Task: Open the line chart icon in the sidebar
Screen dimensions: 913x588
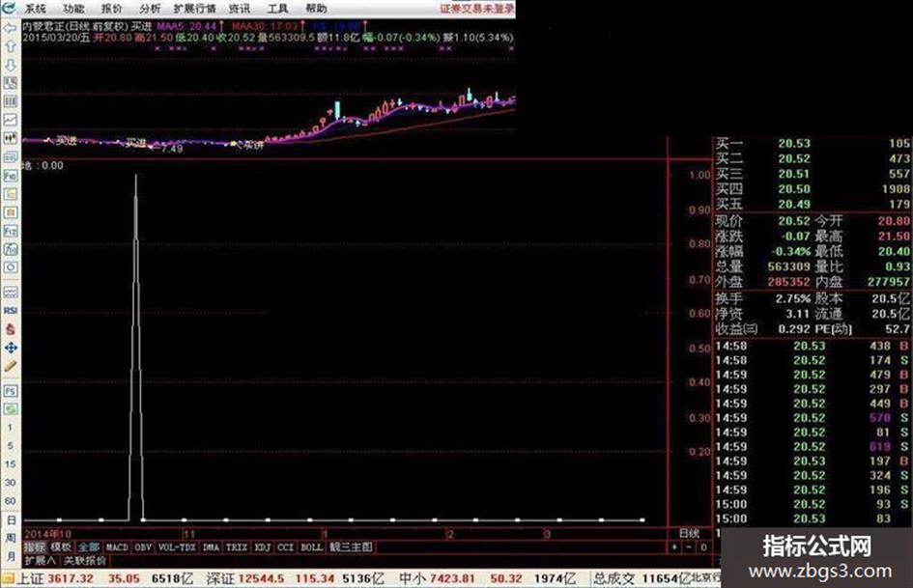Action: pos(10,120)
